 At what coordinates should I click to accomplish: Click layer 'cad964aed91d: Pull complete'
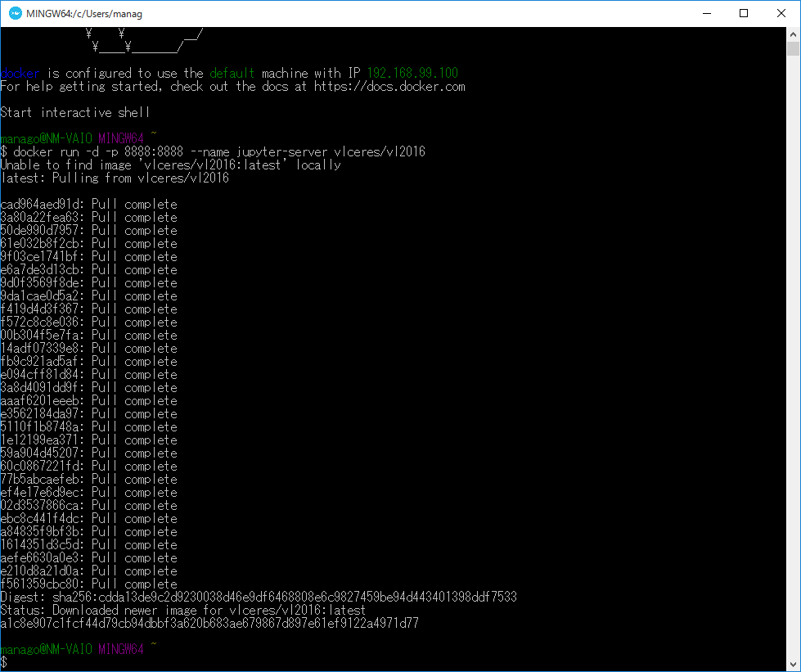click(x=89, y=204)
